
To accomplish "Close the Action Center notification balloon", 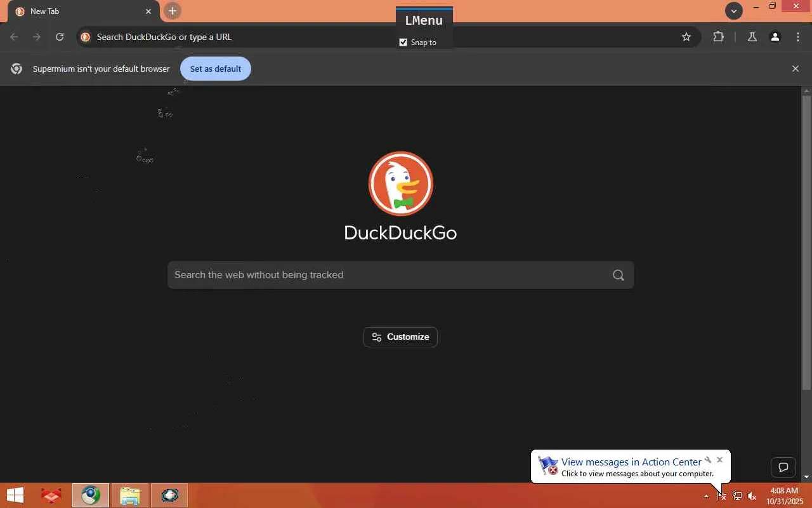I will pyautogui.click(x=719, y=460).
